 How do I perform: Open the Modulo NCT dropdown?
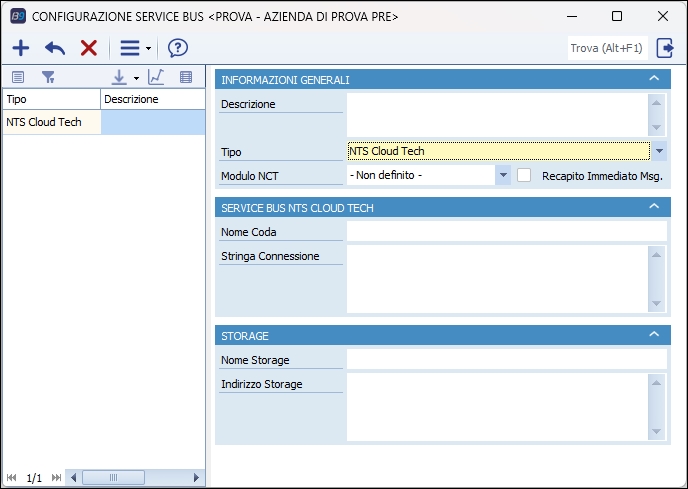502,175
